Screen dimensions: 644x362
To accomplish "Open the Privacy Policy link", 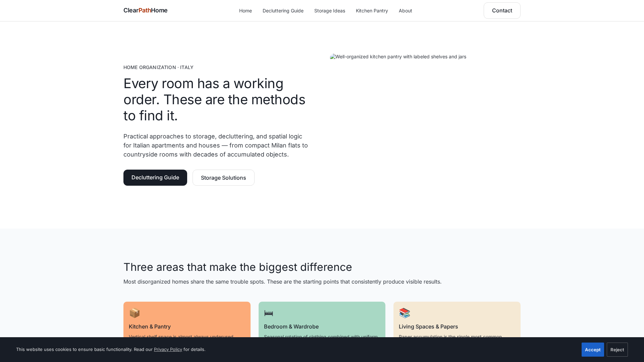I will pos(168,349).
